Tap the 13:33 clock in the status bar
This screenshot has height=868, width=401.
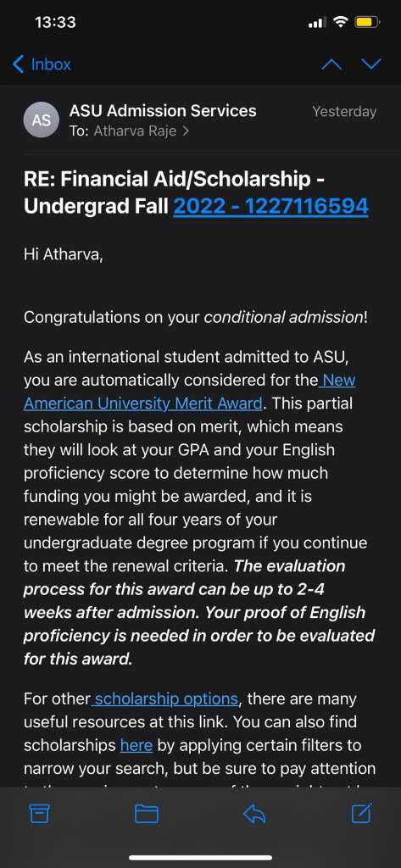[x=55, y=23]
